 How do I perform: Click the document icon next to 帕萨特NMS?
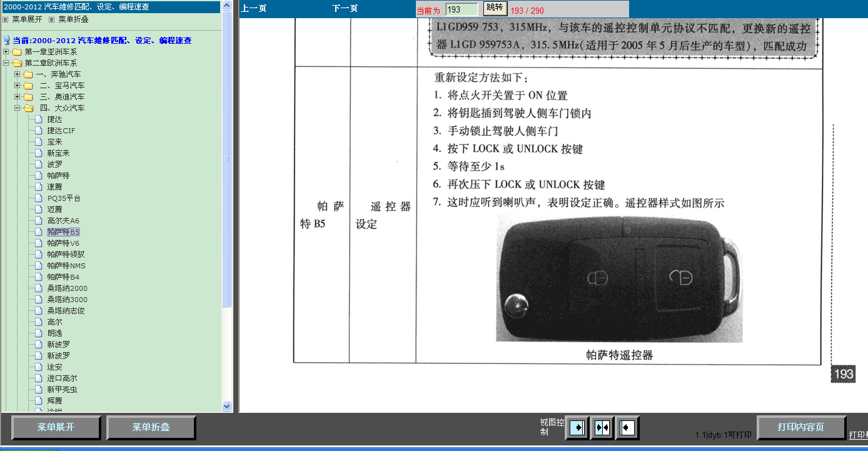pos(39,266)
